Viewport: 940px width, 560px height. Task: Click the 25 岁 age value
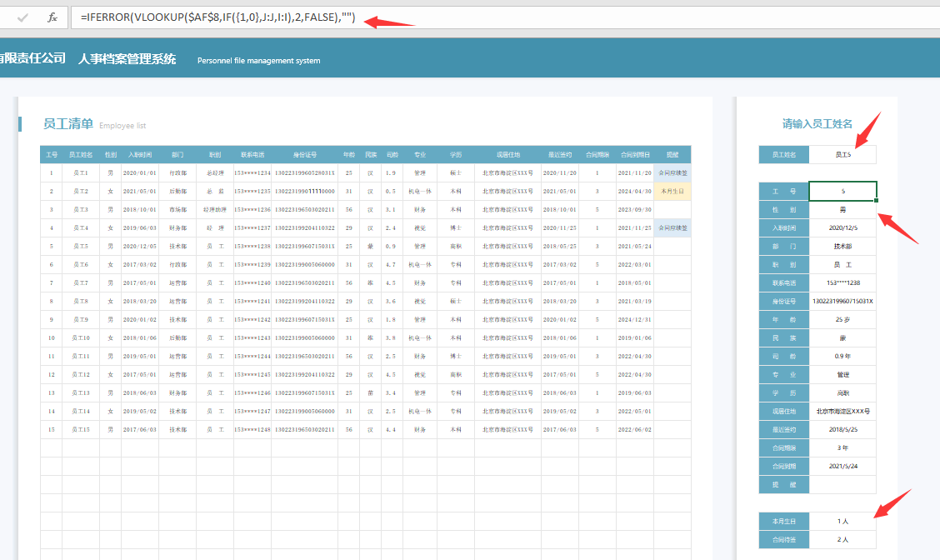click(842, 319)
